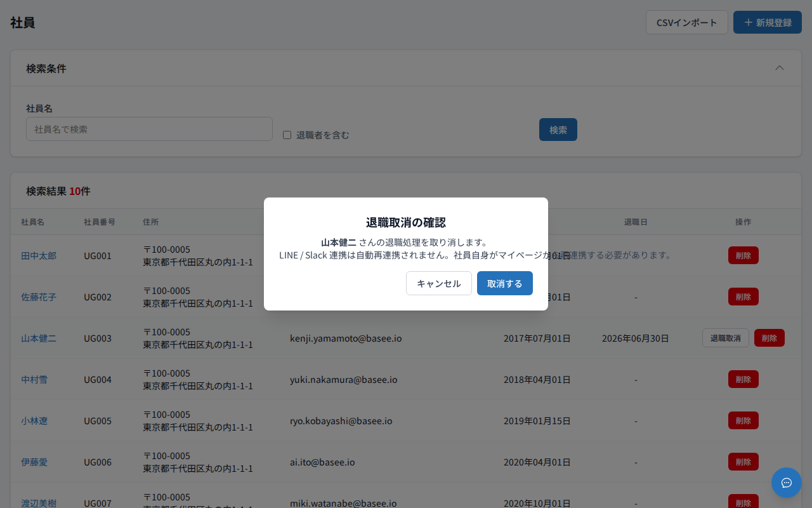Click the 住所 column header
Screen dimensions: 812x508
point(151,222)
